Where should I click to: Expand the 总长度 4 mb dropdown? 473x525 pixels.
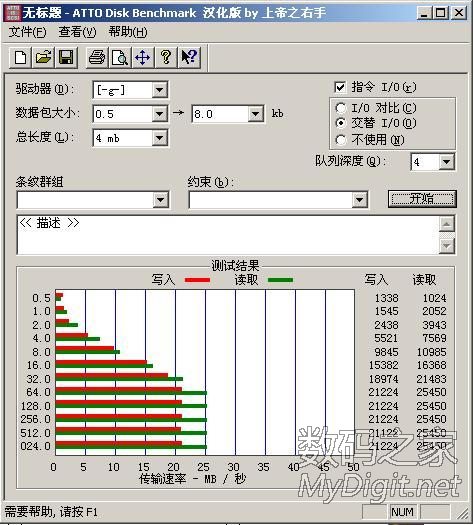160,138
